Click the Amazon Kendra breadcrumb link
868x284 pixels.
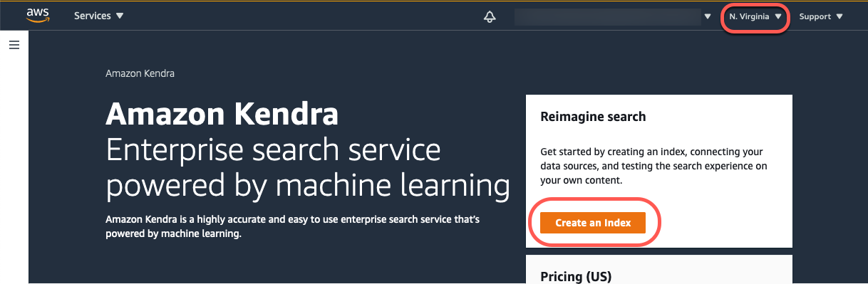click(140, 73)
